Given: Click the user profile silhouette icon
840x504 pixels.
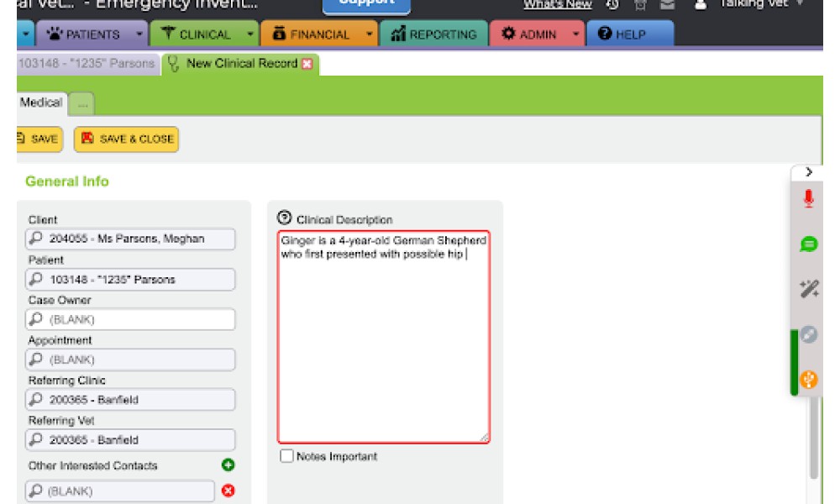Looking at the screenshot, I should tap(701, 4).
